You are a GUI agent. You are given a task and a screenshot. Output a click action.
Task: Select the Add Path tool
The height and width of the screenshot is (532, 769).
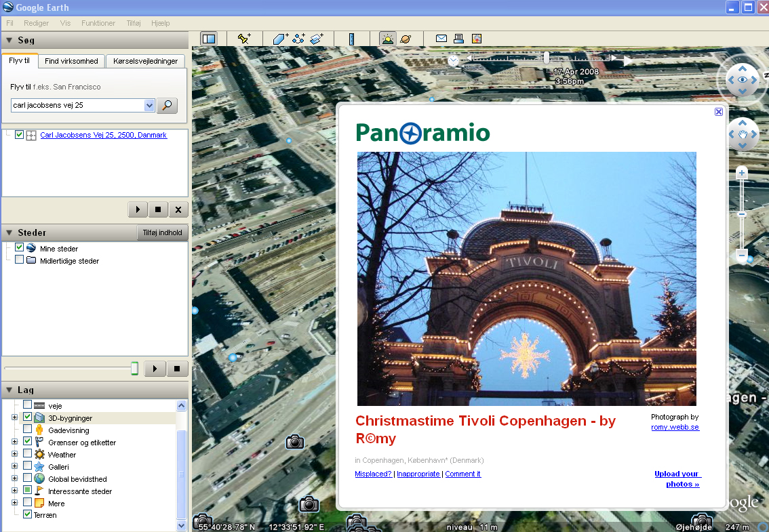(x=298, y=39)
